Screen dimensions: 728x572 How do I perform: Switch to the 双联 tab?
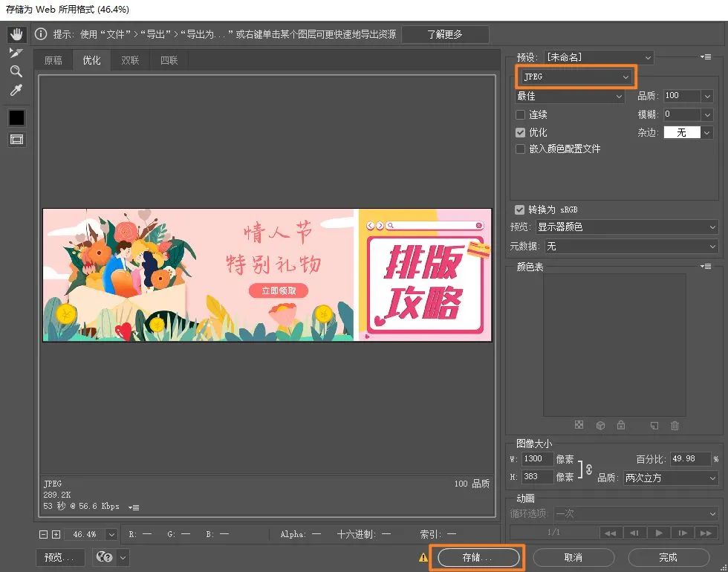click(x=130, y=60)
